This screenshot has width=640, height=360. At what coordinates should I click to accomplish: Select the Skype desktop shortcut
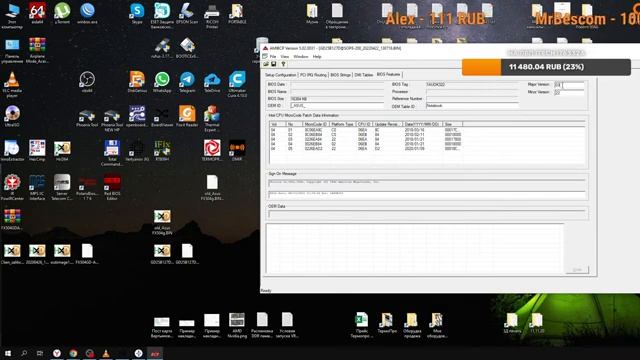[137, 14]
